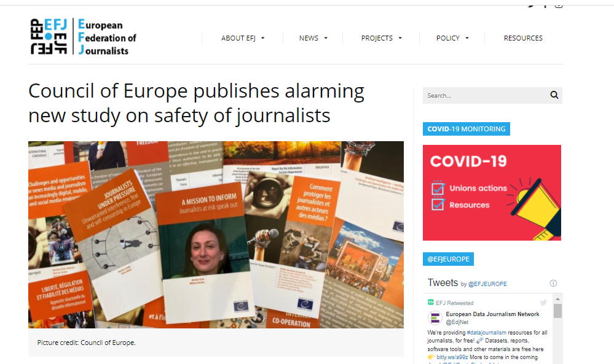This screenshot has width=614, height=364.
Task: Click the search magnifying glass icon
Action: click(554, 95)
